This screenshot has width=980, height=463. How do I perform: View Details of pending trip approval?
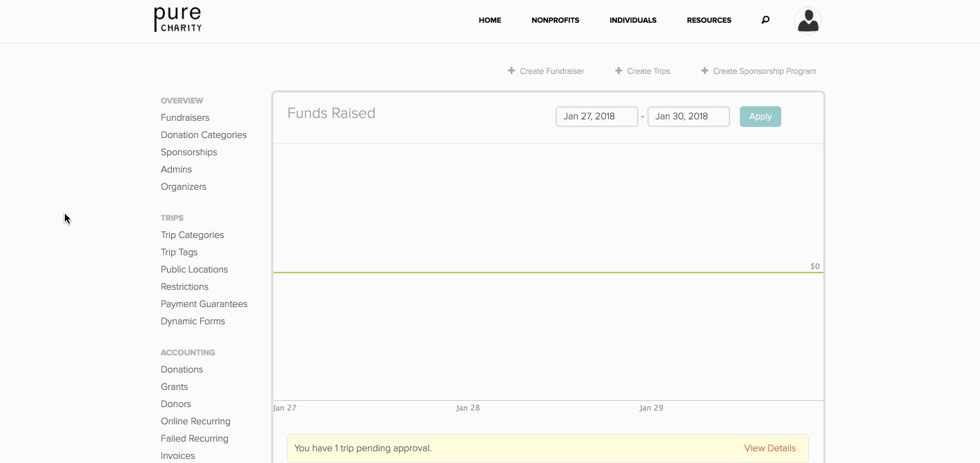(x=770, y=448)
